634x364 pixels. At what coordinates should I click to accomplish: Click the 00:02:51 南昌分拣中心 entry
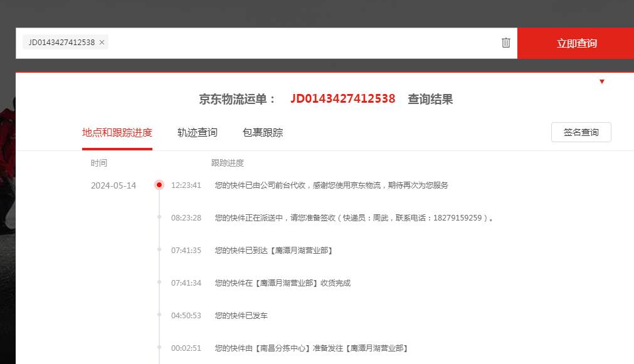point(311,348)
